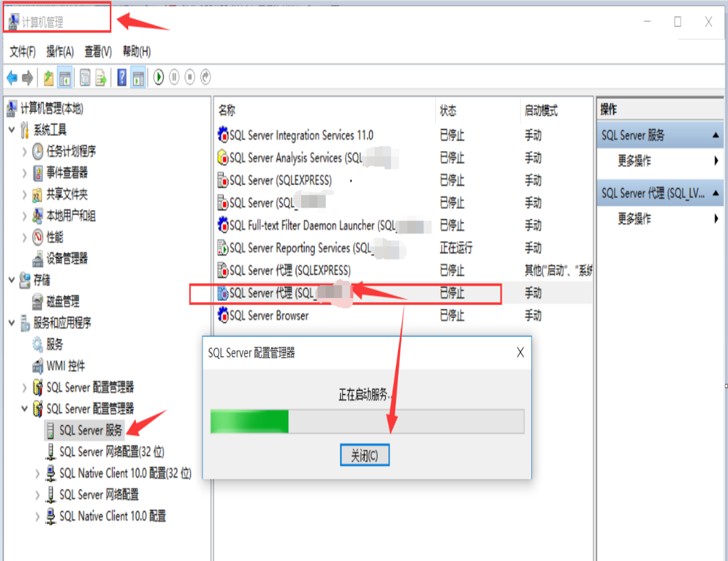Click SQL Server Browser service icon
The image size is (728, 561).
pos(223,316)
